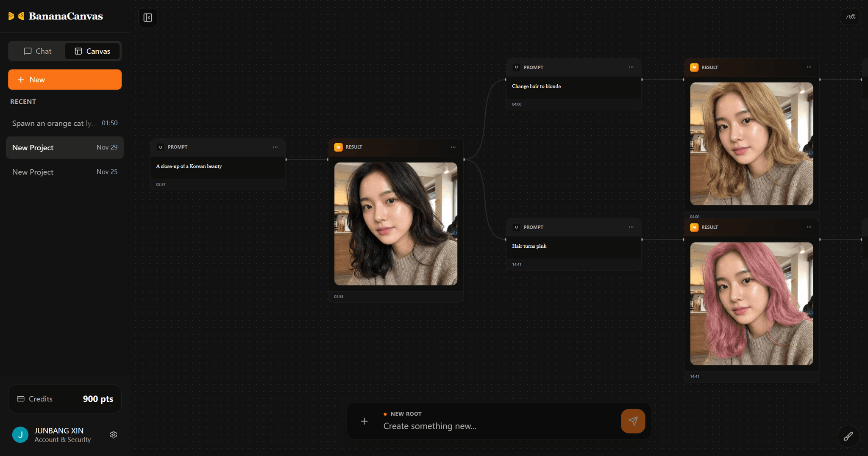Open the options menu on the pink hair result
This screenshot has height=456, width=868.
coord(809,227)
